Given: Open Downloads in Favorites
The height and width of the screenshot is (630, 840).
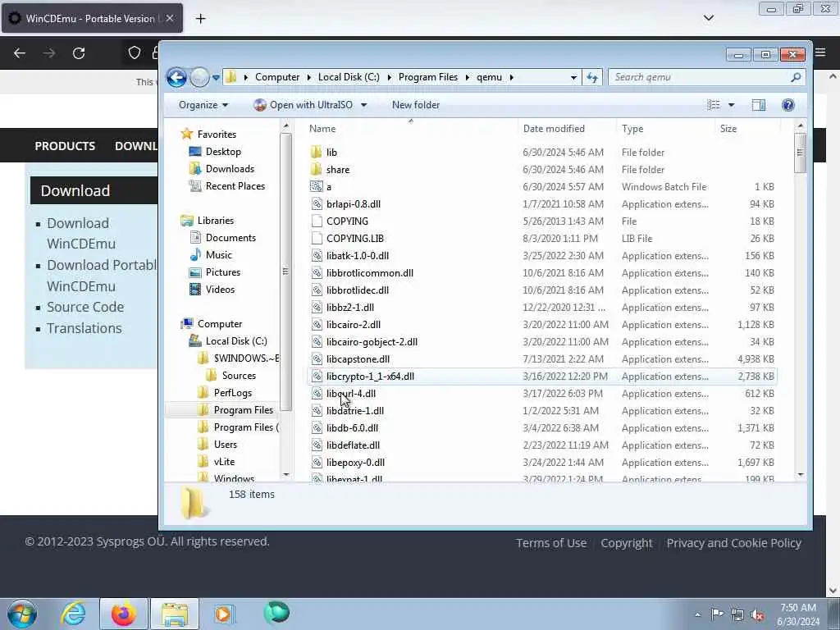Looking at the screenshot, I should click(x=230, y=169).
